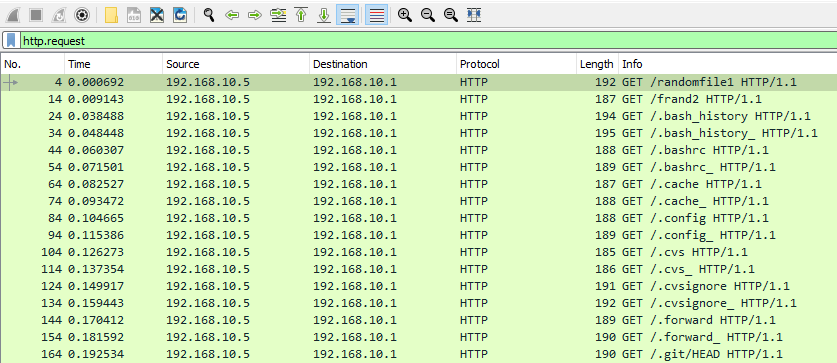The image size is (837, 363).
Task: Click packet number 44
Action: coord(55,151)
